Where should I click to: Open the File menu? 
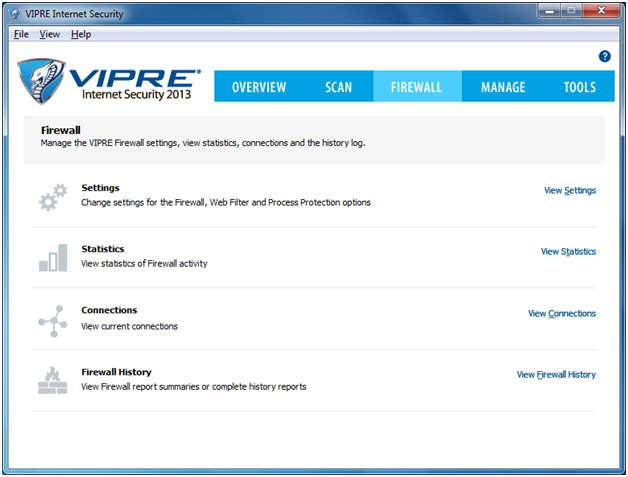coord(21,34)
